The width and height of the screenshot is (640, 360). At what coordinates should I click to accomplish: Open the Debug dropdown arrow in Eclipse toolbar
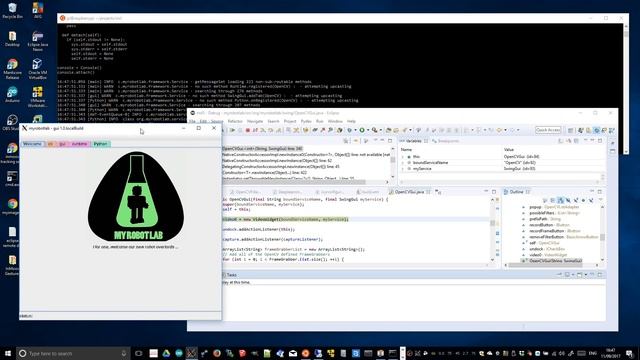[356, 130]
